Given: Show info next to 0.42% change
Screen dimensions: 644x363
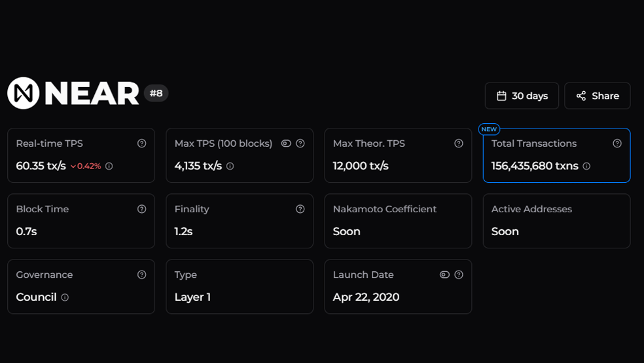Looking at the screenshot, I should pyautogui.click(x=109, y=166).
